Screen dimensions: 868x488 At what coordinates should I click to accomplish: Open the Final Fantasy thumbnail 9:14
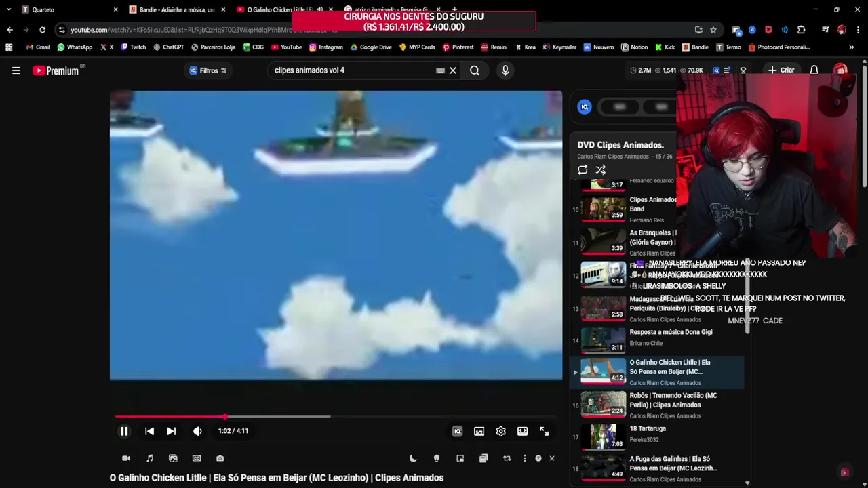(604, 274)
